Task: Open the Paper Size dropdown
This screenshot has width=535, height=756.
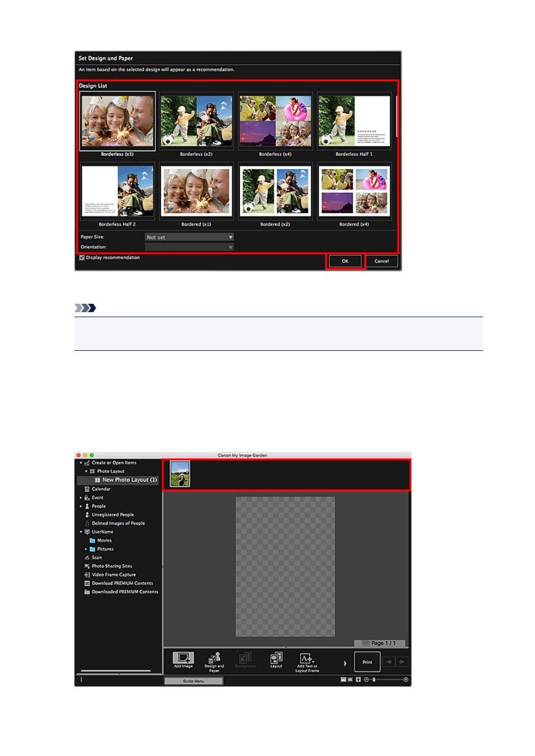Action: [x=189, y=238]
